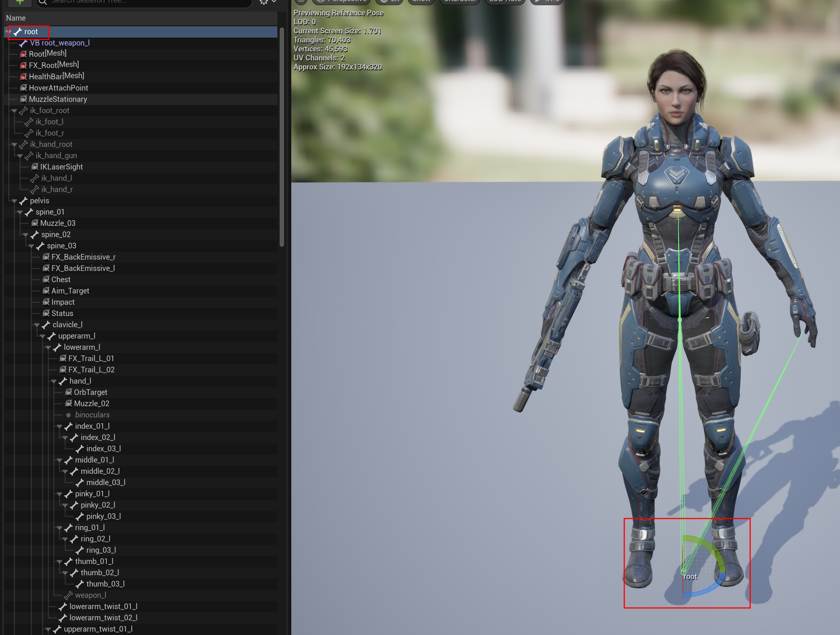Click the IKLaserSight socket icon

(35, 166)
